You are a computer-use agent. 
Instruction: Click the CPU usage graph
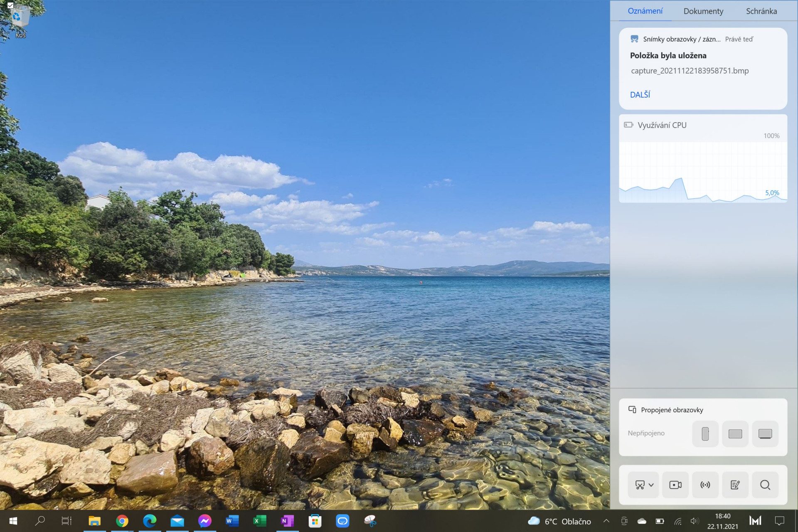coord(703,172)
